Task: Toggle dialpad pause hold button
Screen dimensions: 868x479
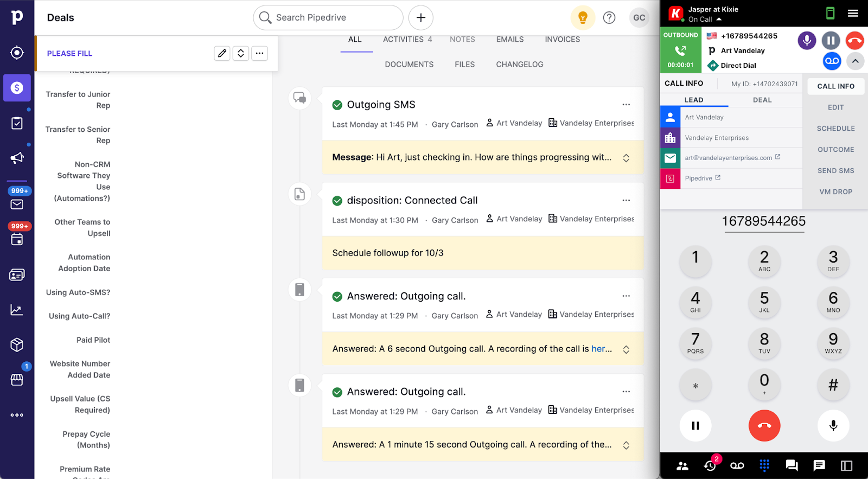Action: pos(695,426)
